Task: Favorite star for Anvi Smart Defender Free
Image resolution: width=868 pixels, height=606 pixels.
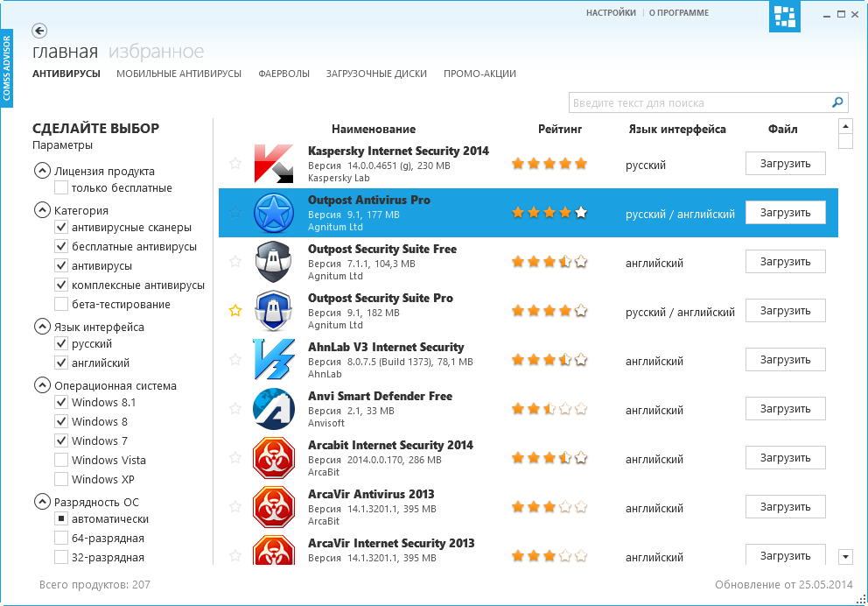Action: pyautogui.click(x=235, y=409)
